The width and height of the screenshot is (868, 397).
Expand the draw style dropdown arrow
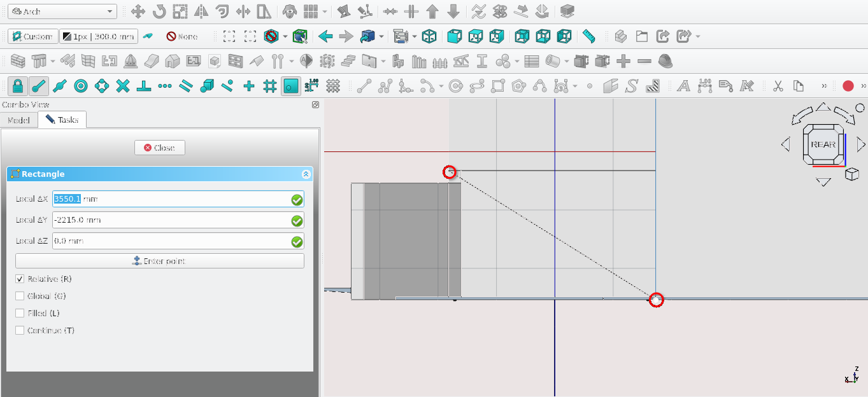pos(285,36)
